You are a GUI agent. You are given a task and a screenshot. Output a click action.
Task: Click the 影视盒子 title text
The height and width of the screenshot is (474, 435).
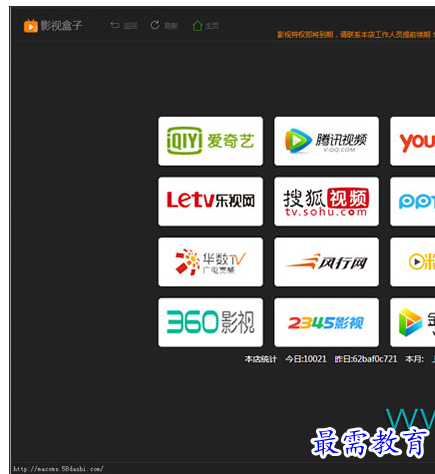pyautogui.click(x=61, y=26)
